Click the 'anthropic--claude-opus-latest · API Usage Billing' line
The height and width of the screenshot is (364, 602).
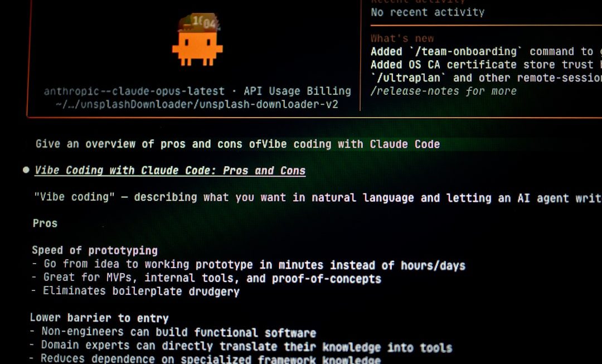pos(197,91)
